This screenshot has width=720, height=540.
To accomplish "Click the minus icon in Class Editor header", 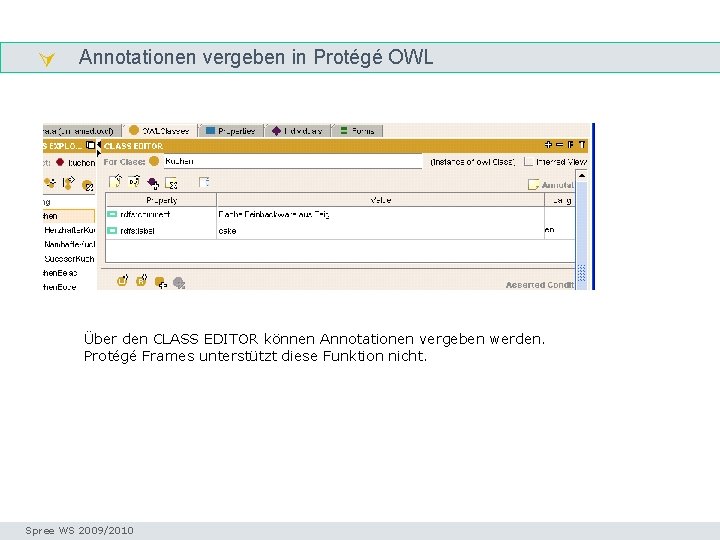I will (x=559, y=145).
